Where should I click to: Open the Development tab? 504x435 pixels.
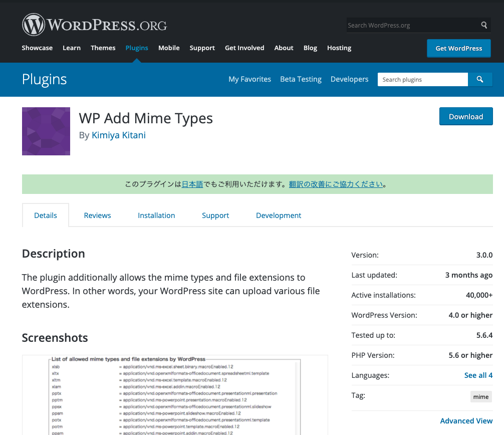[x=278, y=215]
